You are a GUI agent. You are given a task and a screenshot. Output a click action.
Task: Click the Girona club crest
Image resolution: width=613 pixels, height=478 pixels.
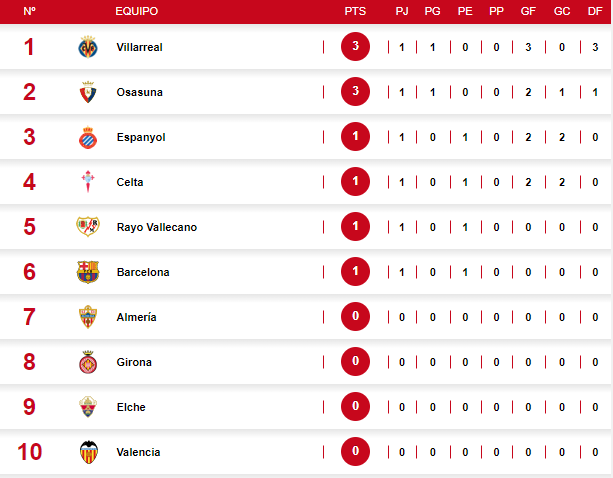[89, 362]
